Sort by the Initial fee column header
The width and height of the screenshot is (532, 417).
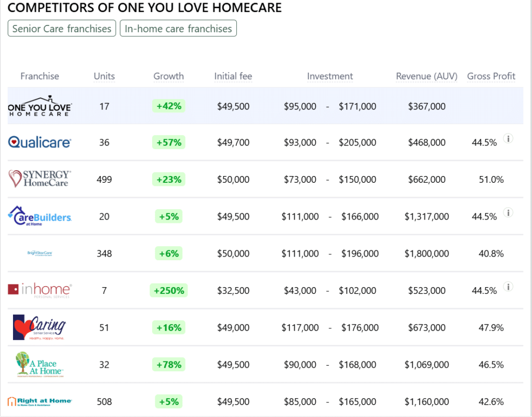click(x=233, y=76)
